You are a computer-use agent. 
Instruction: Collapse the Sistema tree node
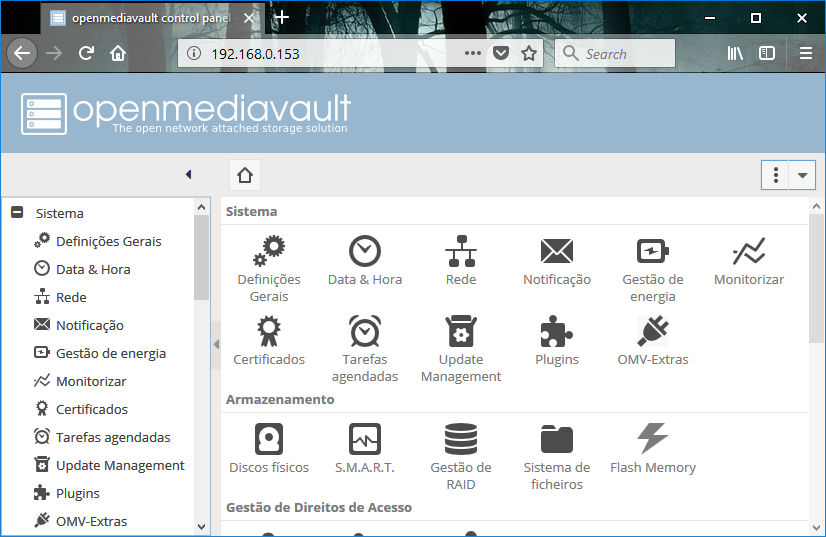(17, 212)
